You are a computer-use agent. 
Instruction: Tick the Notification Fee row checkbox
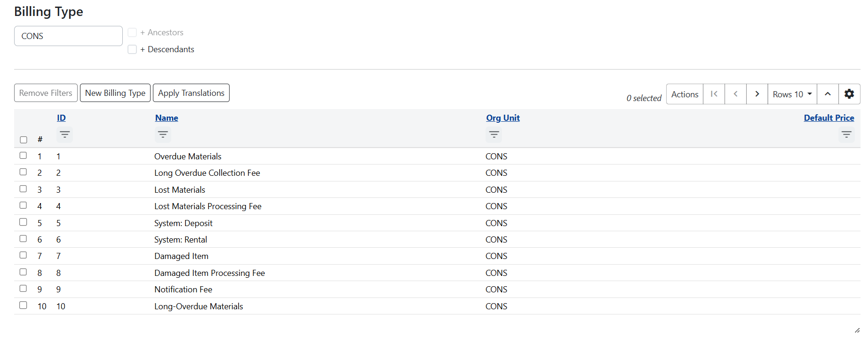(23, 289)
